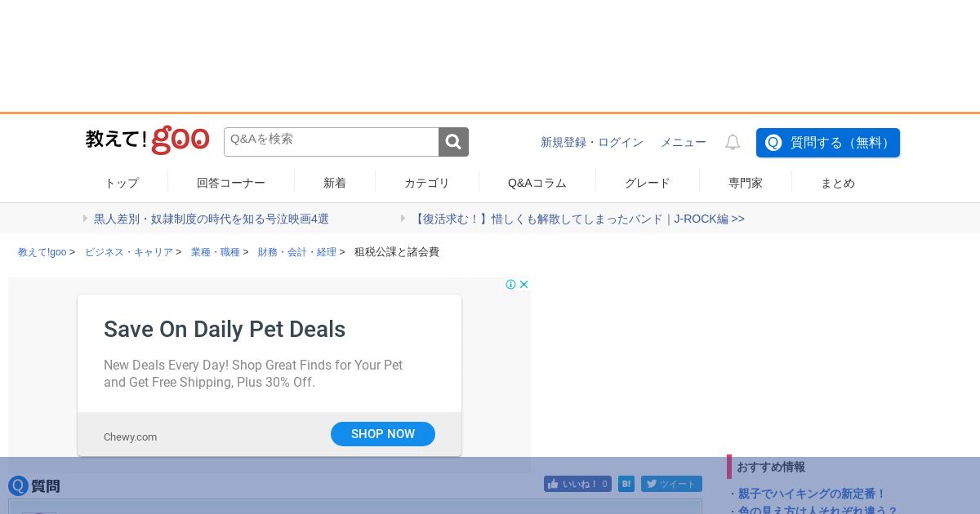Share via the Twitter ツイート button

pos(671,484)
